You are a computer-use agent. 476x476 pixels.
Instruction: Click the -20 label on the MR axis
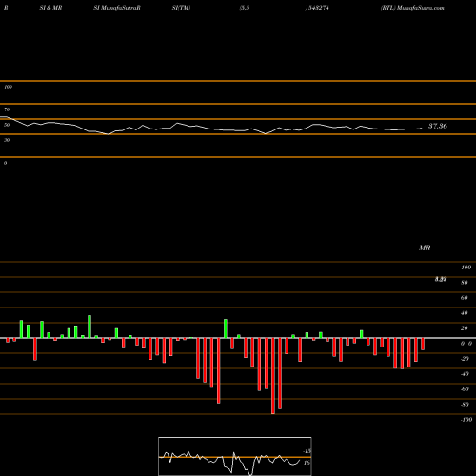click(x=465, y=359)
